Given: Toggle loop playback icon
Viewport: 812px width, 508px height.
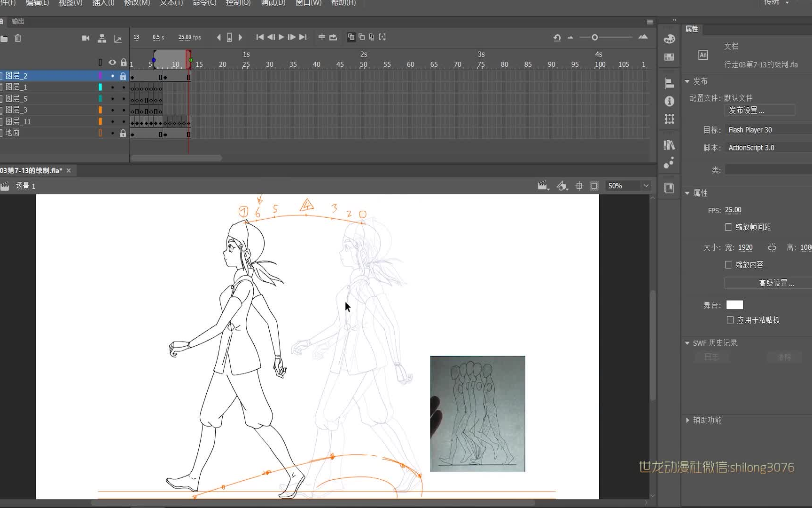Looking at the screenshot, I should (333, 37).
